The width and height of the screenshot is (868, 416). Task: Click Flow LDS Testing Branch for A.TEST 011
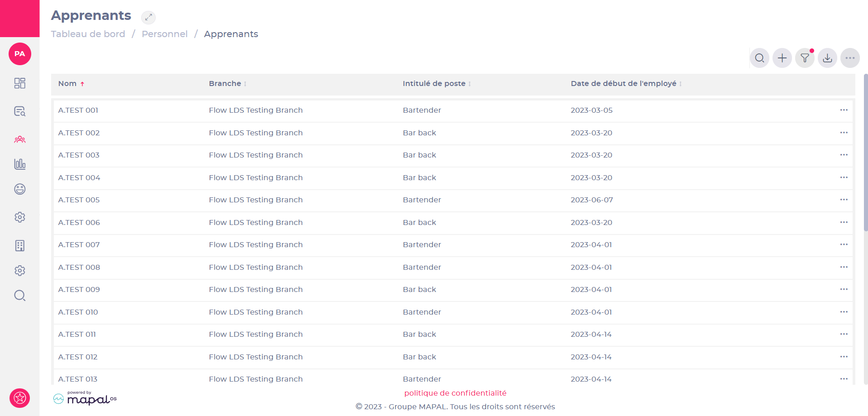pos(256,334)
